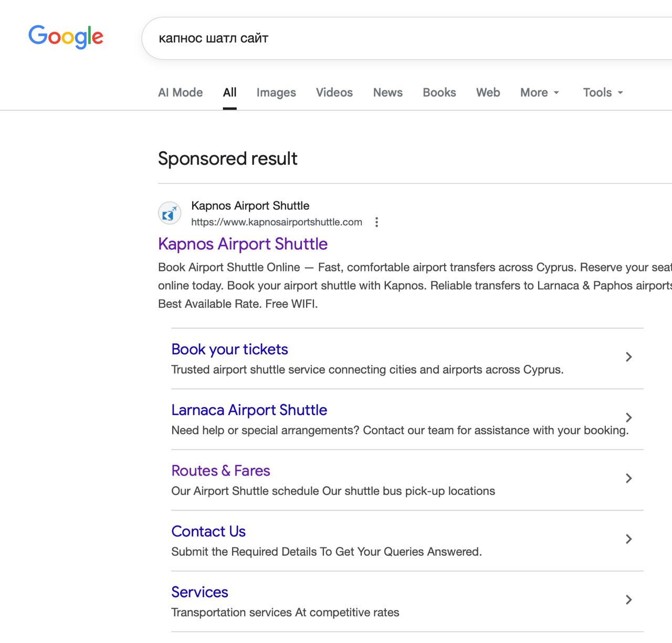
Task: Switch to the AI Mode tab
Action: click(x=180, y=93)
